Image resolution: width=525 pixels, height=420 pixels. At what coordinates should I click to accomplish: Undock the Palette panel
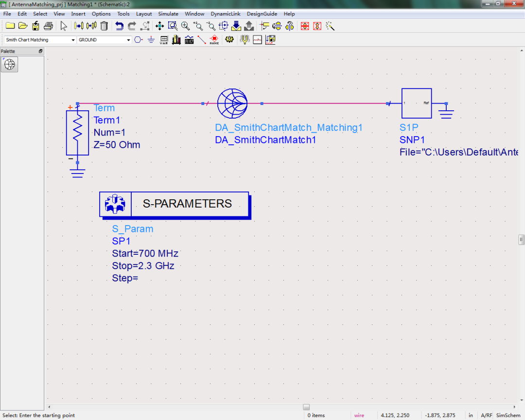[40, 51]
